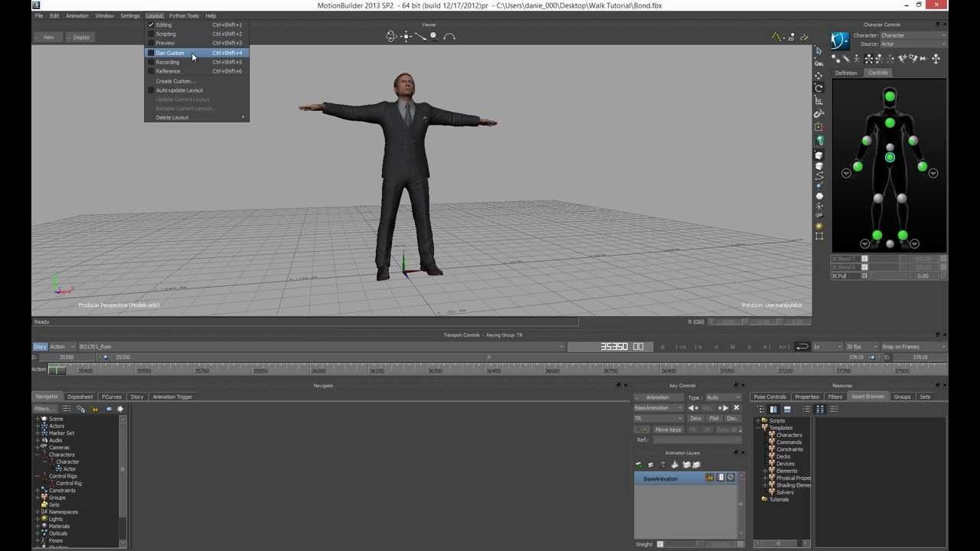The height and width of the screenshot is (551, 980).
Task: Click the shaded cube display icon
Action: [x=819, y=156]
